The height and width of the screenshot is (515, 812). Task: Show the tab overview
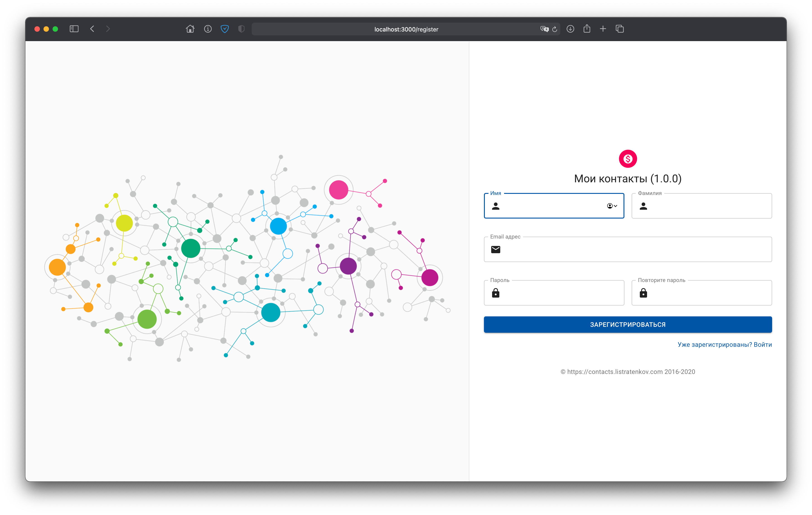pyautogui.click(x=620, y=29)
